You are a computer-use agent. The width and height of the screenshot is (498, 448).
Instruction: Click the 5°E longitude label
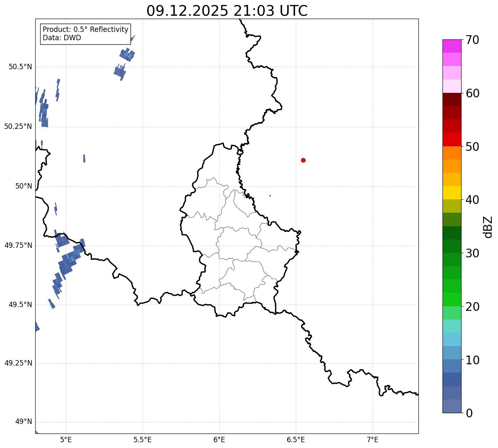66,439
